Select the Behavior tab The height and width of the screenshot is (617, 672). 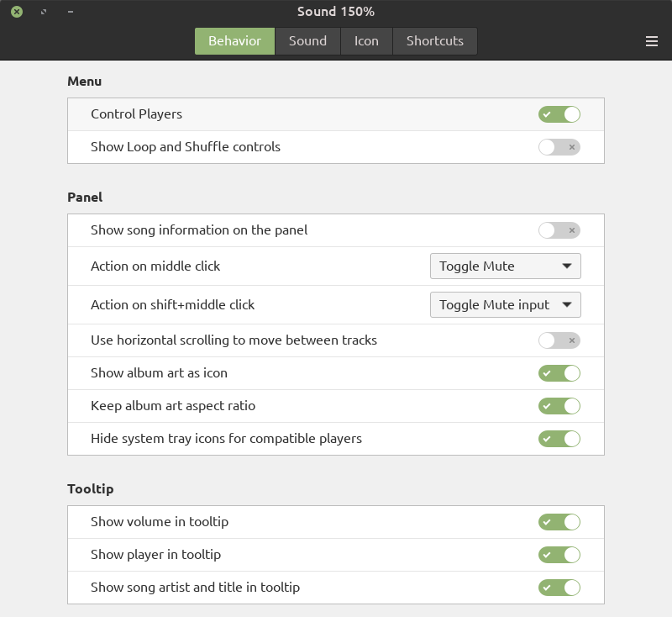(234, 41)
